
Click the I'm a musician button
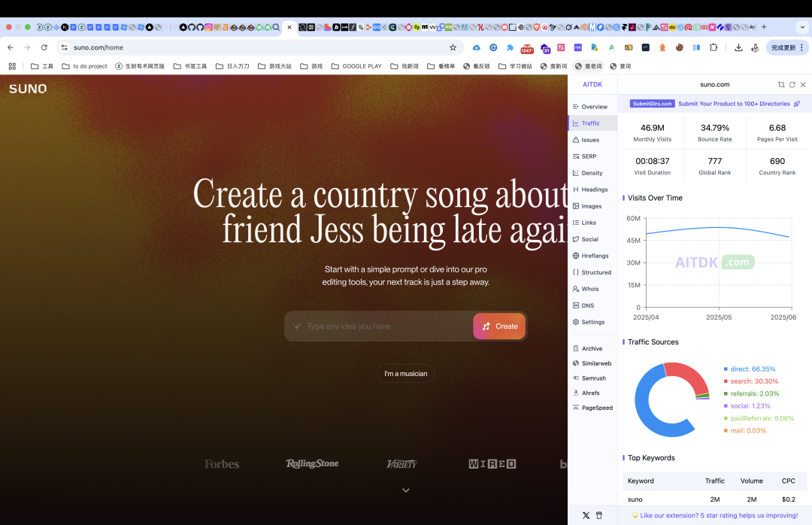[406, 374]
